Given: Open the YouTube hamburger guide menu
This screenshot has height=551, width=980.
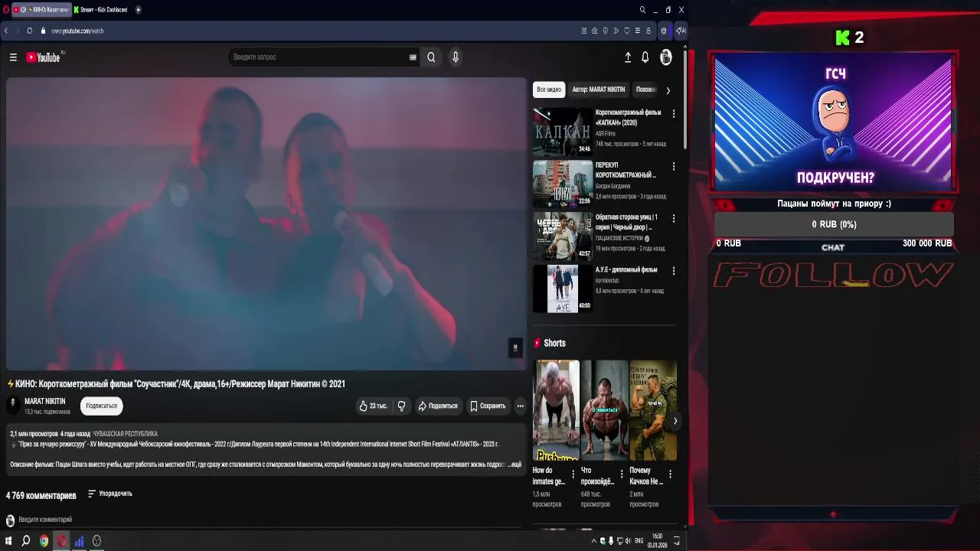Looking at the screenshot, I should coord(13,57).
